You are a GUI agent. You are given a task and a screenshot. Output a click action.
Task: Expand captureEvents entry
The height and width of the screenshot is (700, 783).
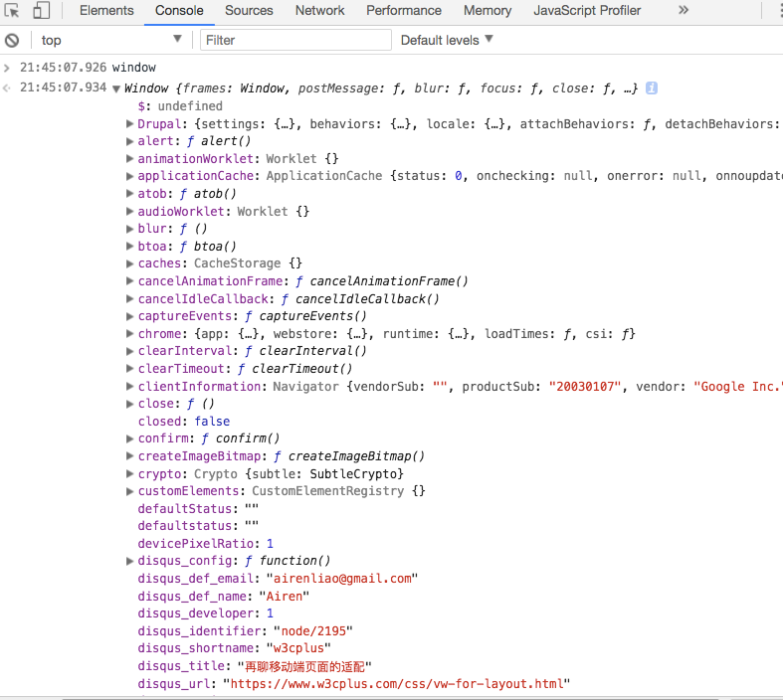tap(129, 316)
